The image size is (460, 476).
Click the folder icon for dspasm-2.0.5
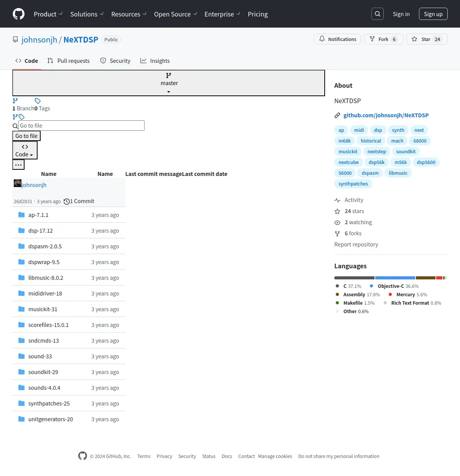tap(21, 246)
